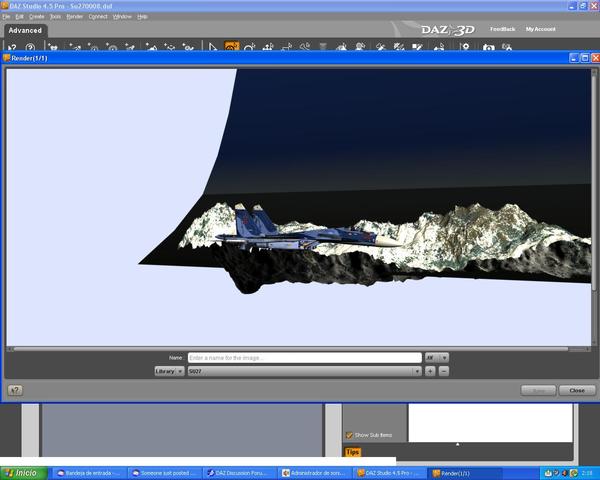Switch to the Tips tab
Viewport: 600px width, 480px height.
[x=352, y=452]
